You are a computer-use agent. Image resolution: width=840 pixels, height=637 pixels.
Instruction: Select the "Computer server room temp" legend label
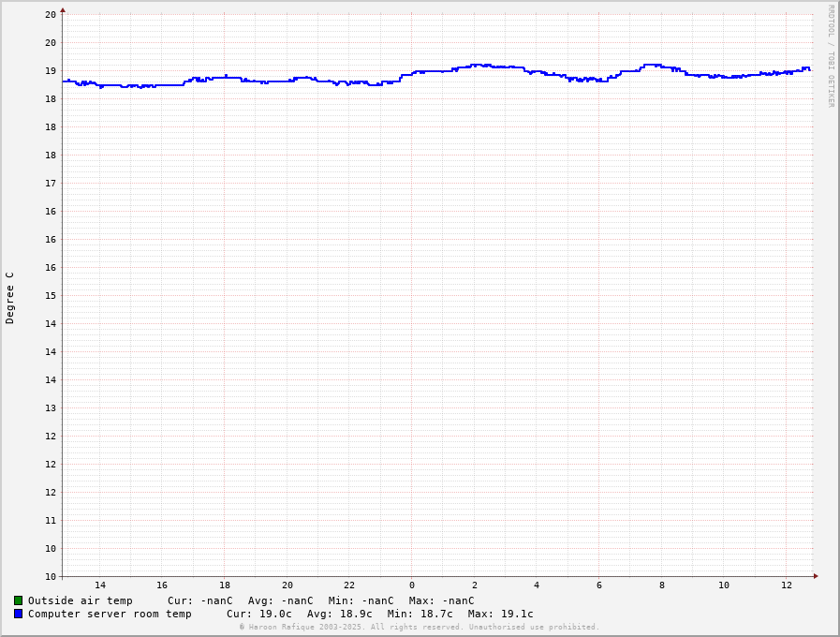pyautogui.click(x=110, y=614)
